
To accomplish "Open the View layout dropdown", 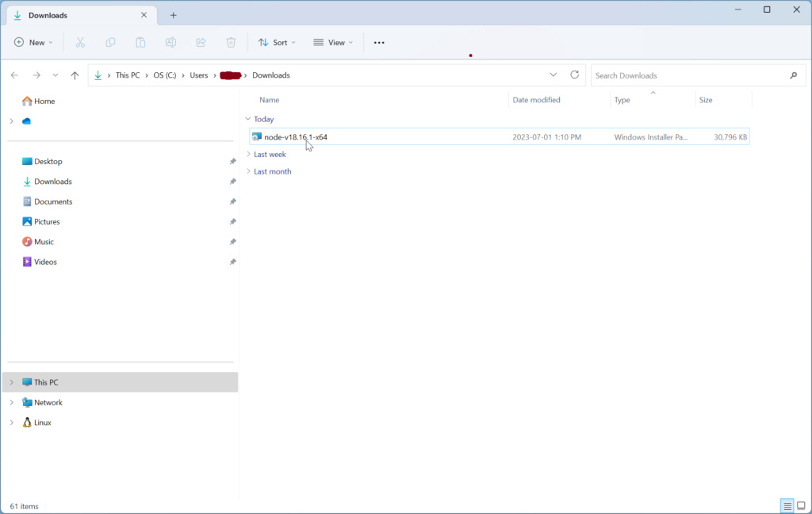I will 333,43.
